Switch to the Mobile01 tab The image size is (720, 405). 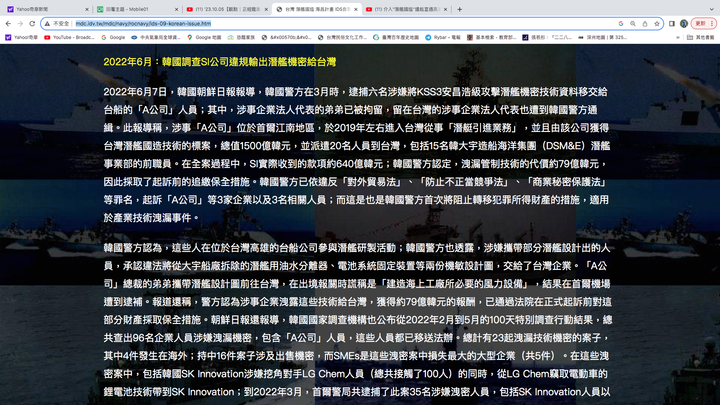tap(137, 9)
